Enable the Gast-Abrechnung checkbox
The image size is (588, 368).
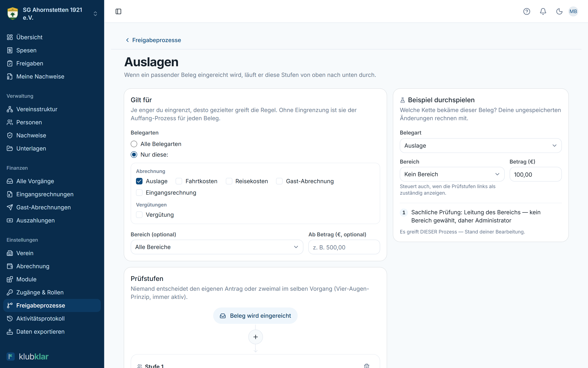pyautogui.click(x=280, y=181)
